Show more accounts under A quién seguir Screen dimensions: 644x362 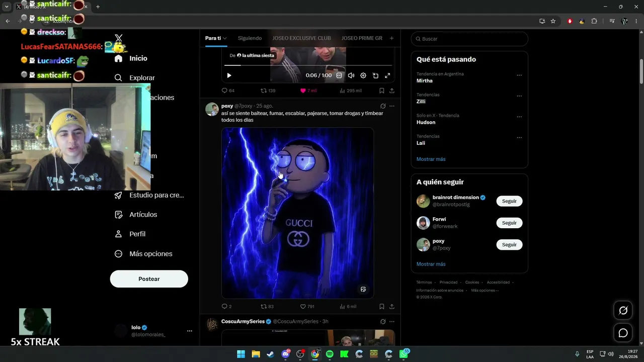pyautogui.click(x=431, y=264)
